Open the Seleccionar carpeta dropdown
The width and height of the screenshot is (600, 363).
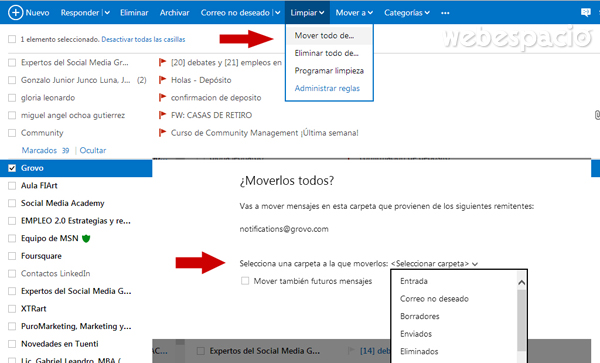click(x=434, y=264)
